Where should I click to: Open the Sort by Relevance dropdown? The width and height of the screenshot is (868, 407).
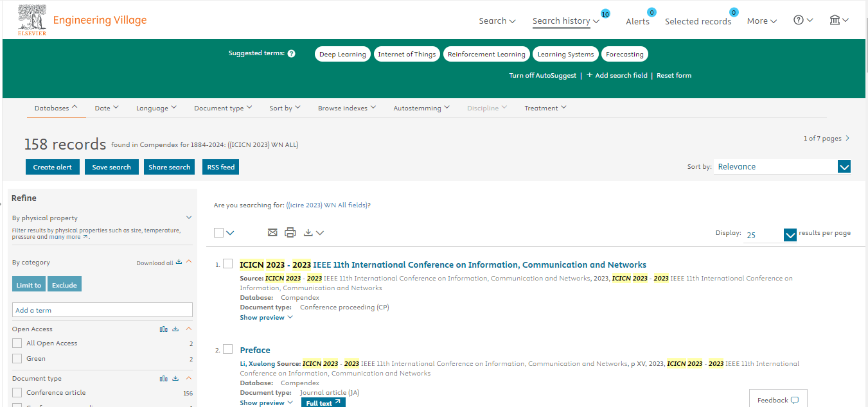coord(782,167)
